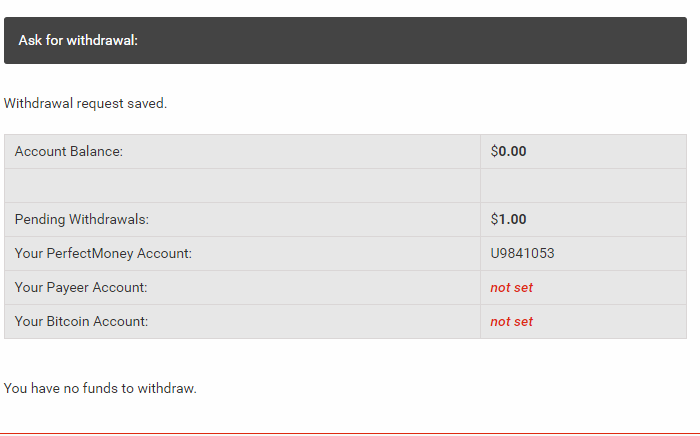The width and height of the screenshot is (700, 436).
Task: Select the 'Your Bitcoin Account:' label
Action: (x=81, y=322)
